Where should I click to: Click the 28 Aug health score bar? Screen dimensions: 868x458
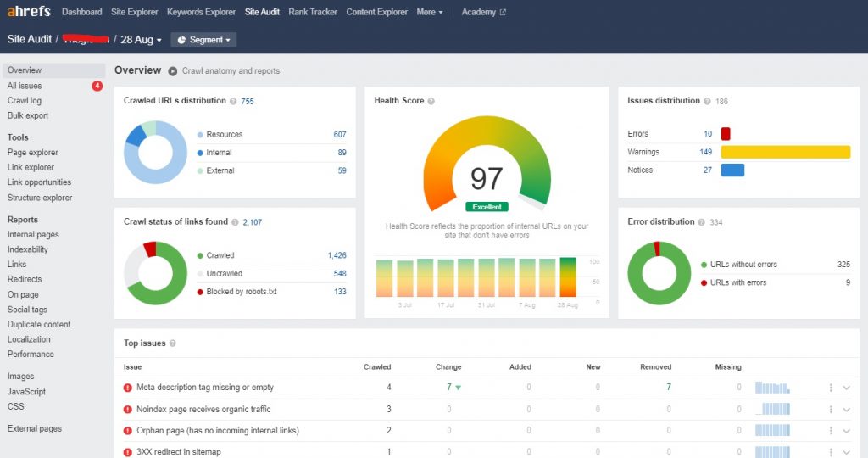tap(568, 276)
